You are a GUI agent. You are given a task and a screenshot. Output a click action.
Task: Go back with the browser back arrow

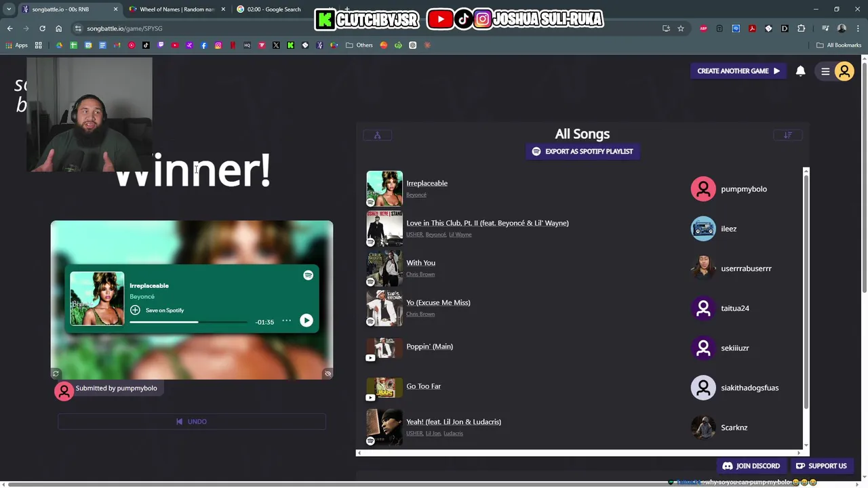point(9,28)
